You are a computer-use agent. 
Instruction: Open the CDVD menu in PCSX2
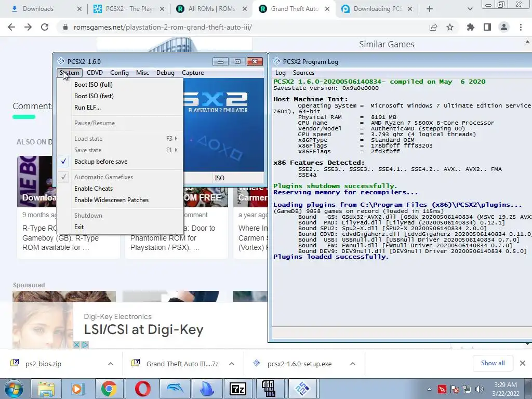[95, 73]
